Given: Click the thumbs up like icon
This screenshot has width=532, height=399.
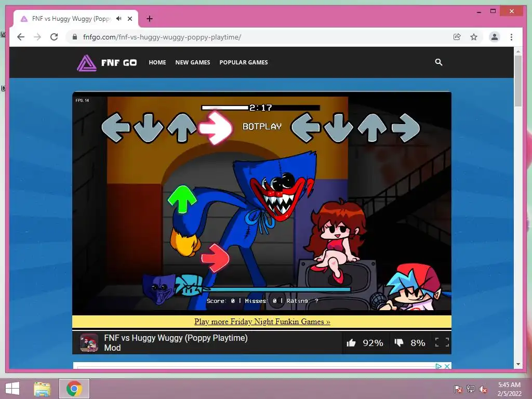Looking at the screenshot, I should point(351,343).
